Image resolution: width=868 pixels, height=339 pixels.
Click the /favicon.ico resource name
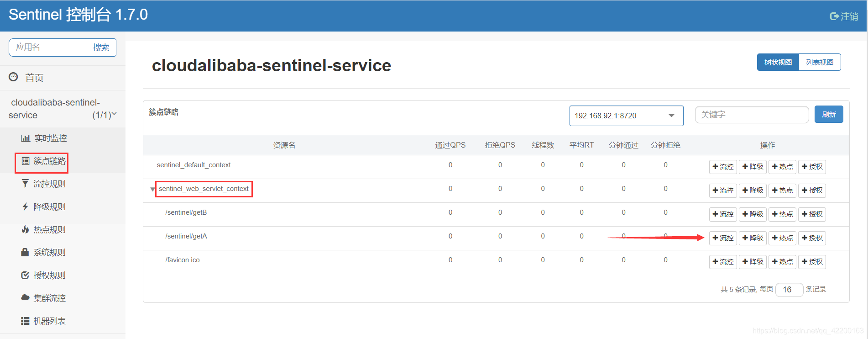click(182, 260)
